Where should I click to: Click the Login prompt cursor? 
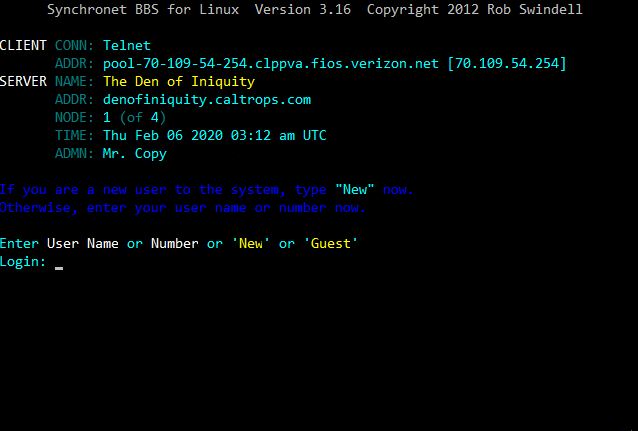click(59, 268)
